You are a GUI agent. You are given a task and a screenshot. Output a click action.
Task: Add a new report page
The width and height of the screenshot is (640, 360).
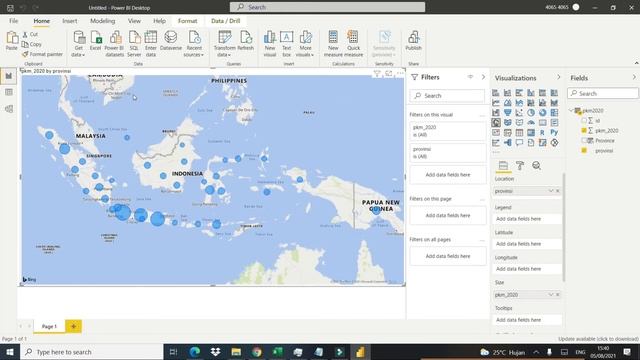click(x=73, y=326)
